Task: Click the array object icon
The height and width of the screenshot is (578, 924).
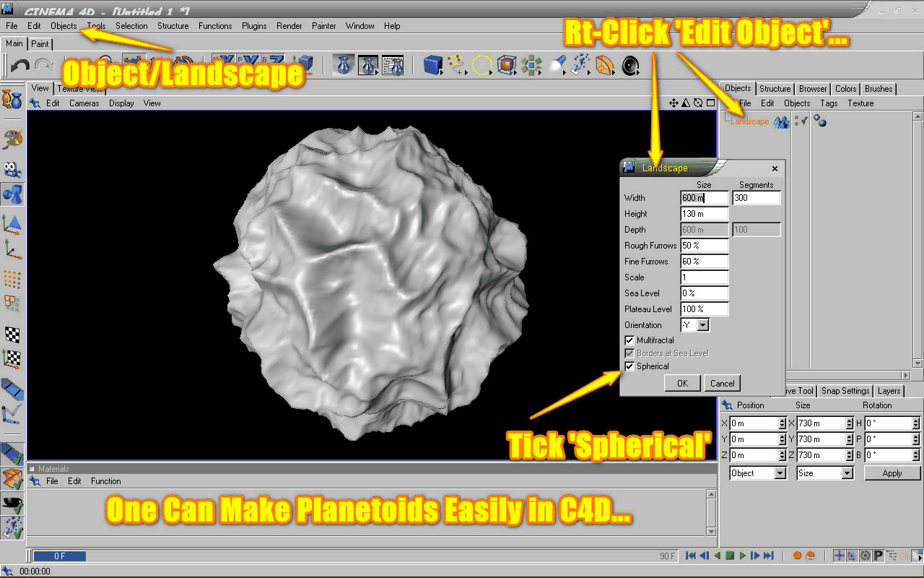Action: [531, 66]
